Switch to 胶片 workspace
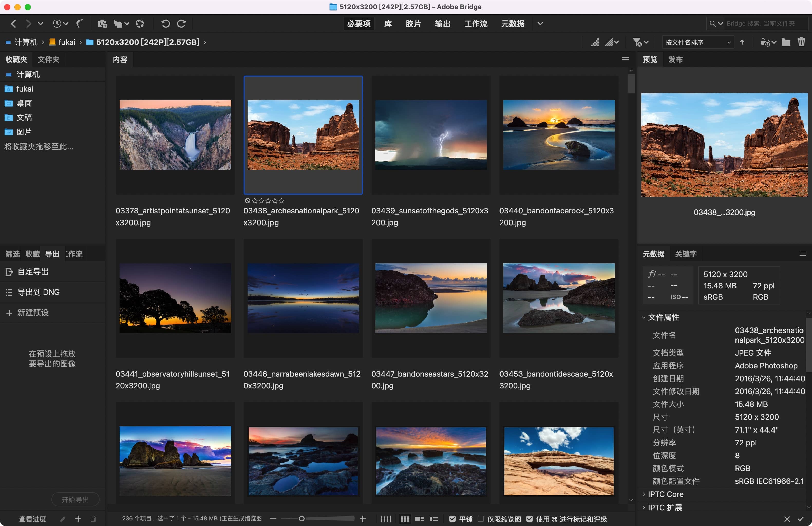This screenshot has height=526, width=812. [x=413, y=24]
